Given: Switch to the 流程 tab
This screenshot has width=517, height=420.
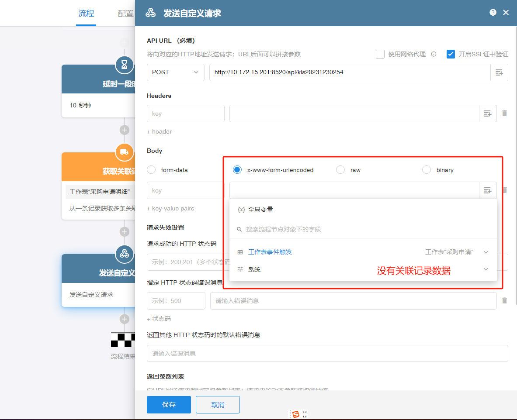Looking at the screenshot, I should pyautogui.click(x=86, y=14).
